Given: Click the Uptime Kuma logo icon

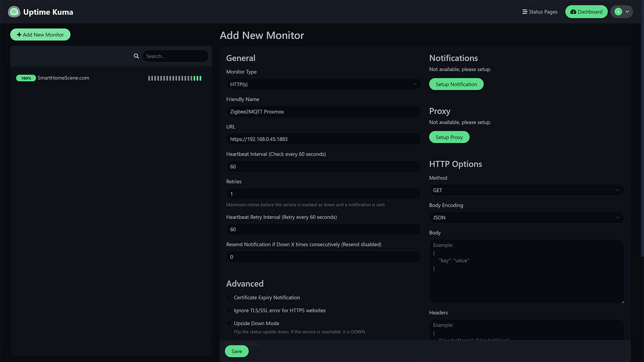Looking at the screenshot, I should (14, 12).
